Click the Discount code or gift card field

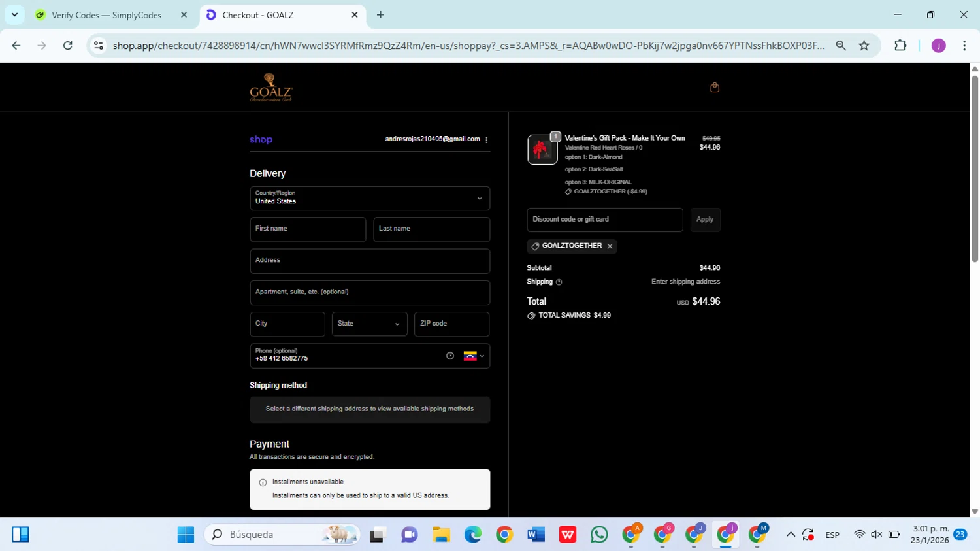click(x=605, y=220)
